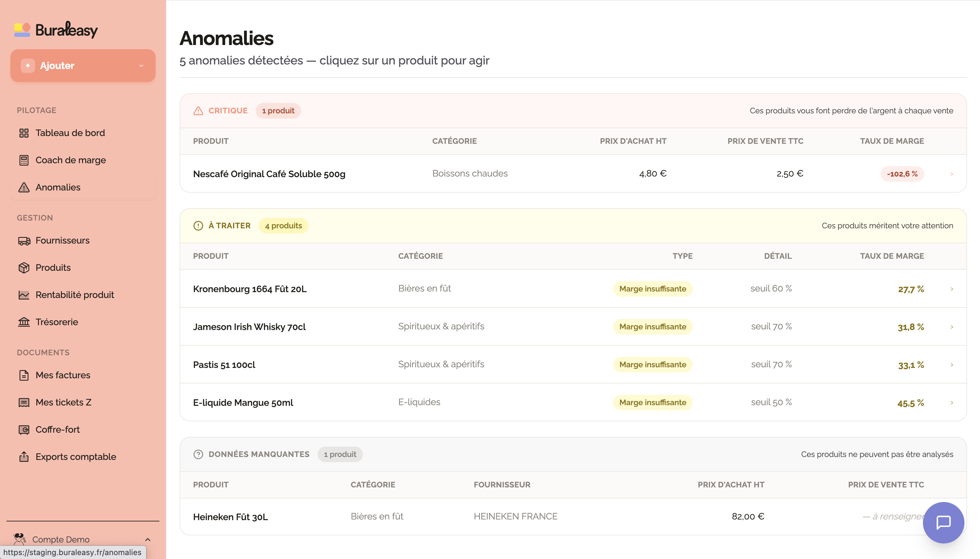Screen dimensions: 980x559
Task: Click the Coffre-fort safe icon
Action: point(24,430)
